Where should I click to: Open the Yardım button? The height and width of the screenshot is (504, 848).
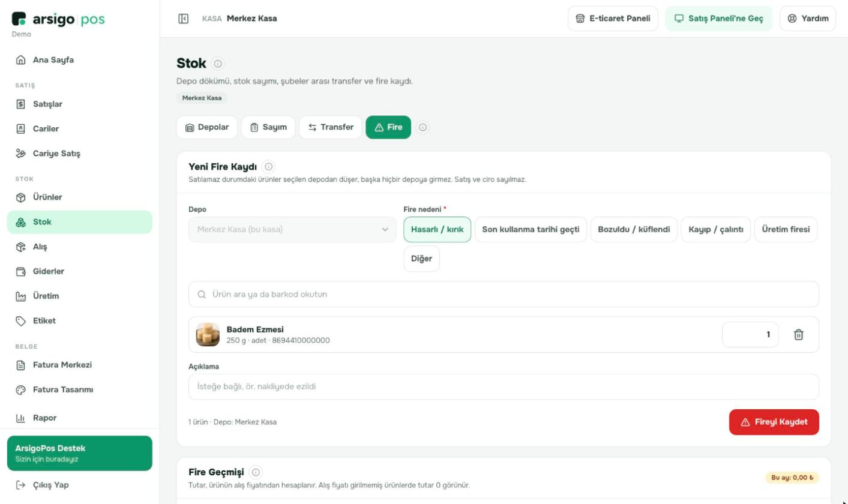(808, 19)
